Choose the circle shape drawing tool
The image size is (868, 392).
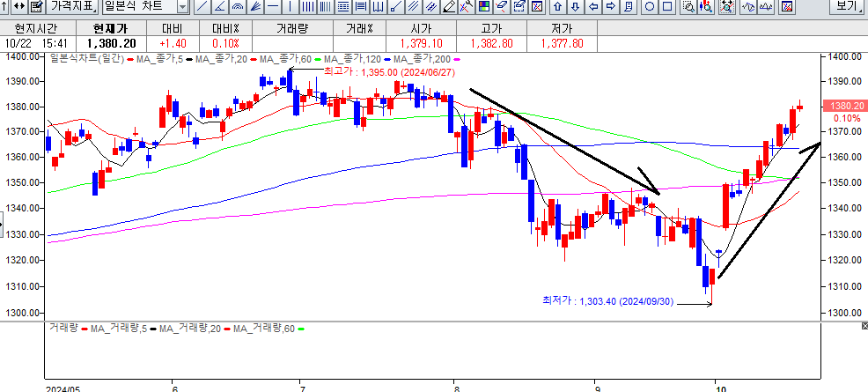click(x=649, y=7)
